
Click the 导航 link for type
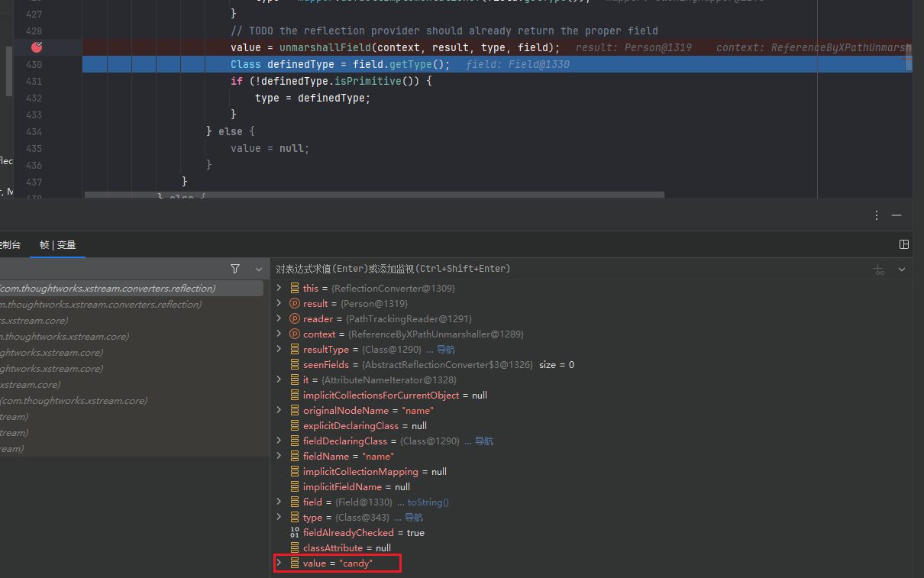click(413, 518)
